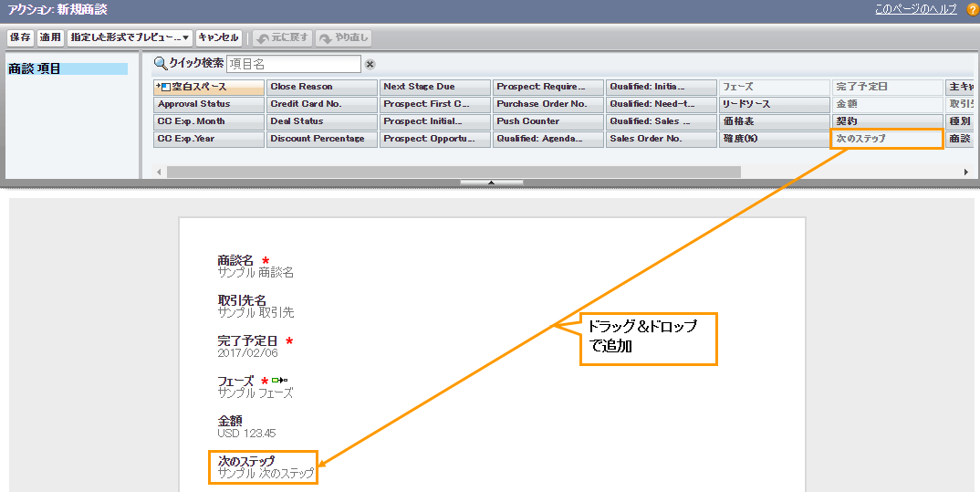Screen dimensions: 980x492
Task: Clear quick find with the X icon
Action: coord(370,65)
